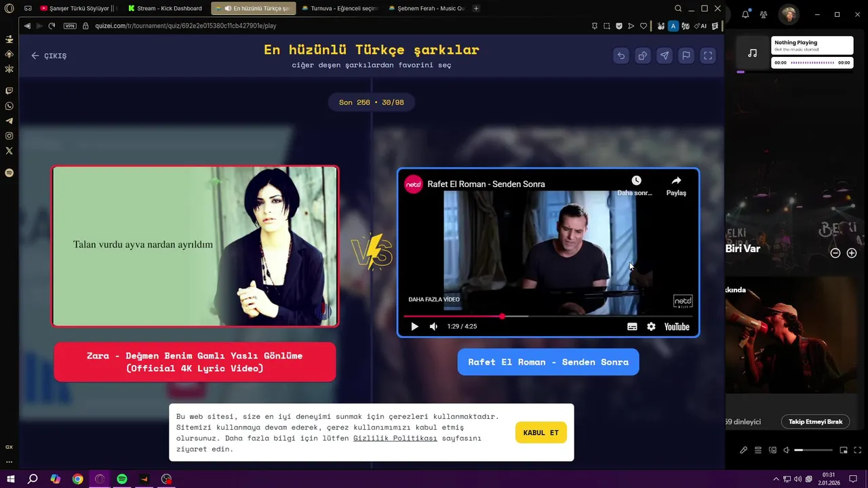Image resolution: width=868 pixels, height=488 pixels.
Task: Undo last choice with the undo icon
Action: pos(620,56)
